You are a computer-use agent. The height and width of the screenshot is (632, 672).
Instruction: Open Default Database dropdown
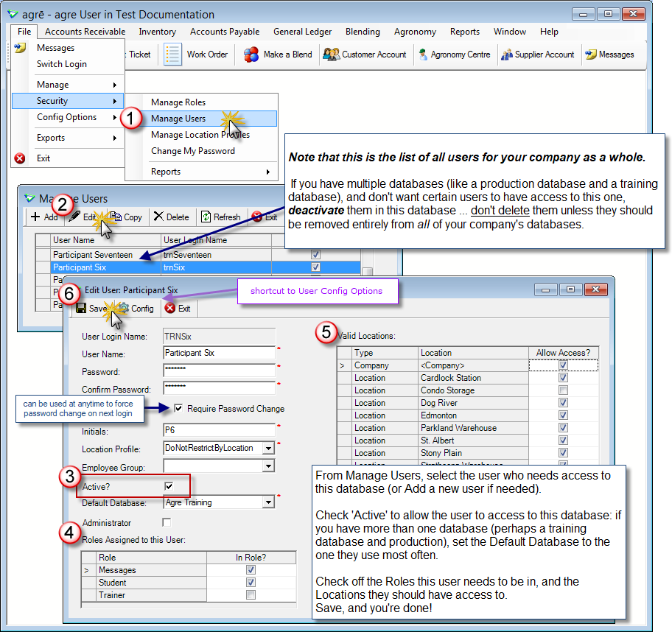click(268, 502)
